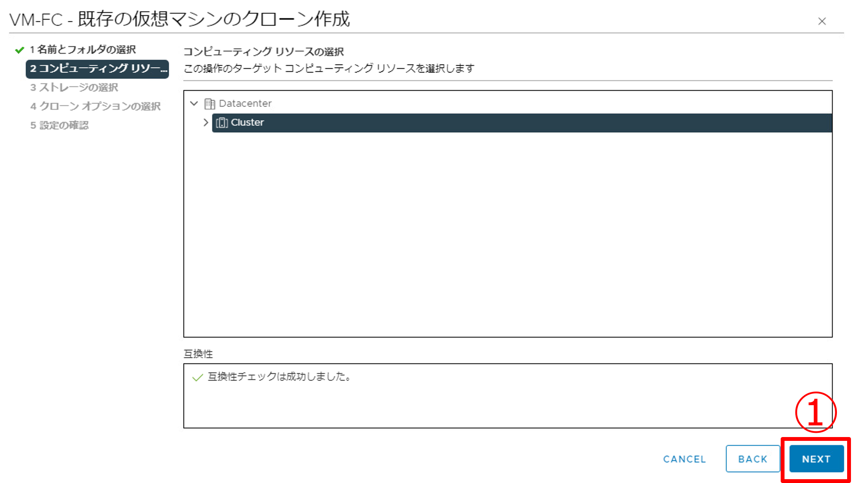Click green checkmark beside step 1

19,50
